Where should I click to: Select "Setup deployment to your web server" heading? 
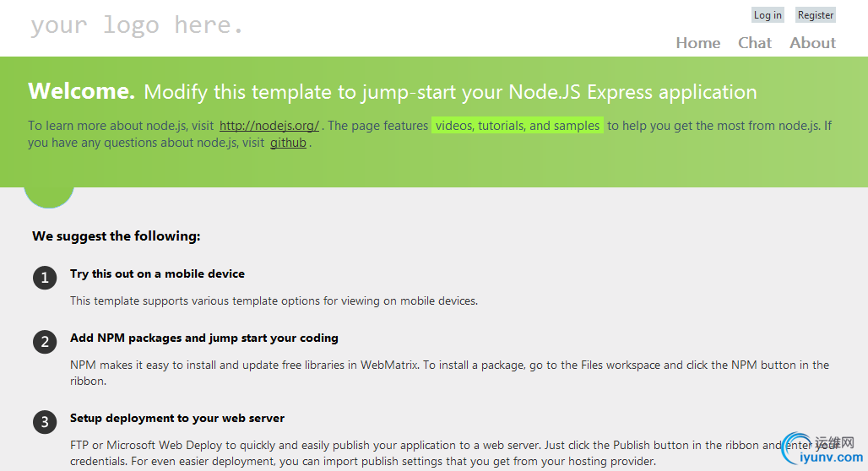pyautogui.click(x=177, y=418)
